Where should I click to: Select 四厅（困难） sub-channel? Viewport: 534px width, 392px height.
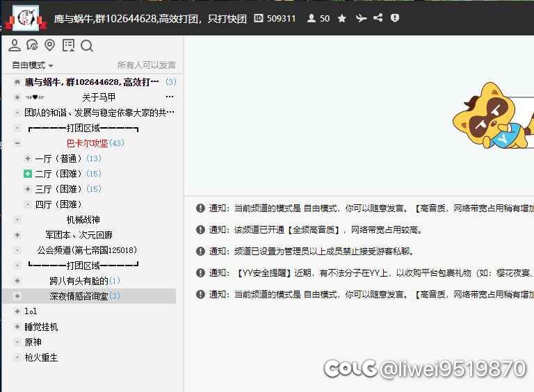[x=58, y=204]
